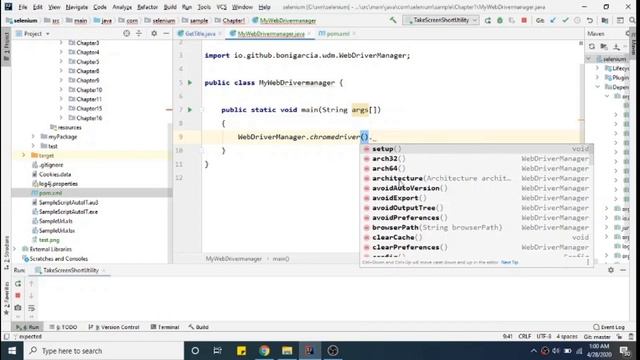Choose avoidAutoVersion() from the autocomplete list
The width and height of the screenshot is (640, 360).
click(476, 188)
